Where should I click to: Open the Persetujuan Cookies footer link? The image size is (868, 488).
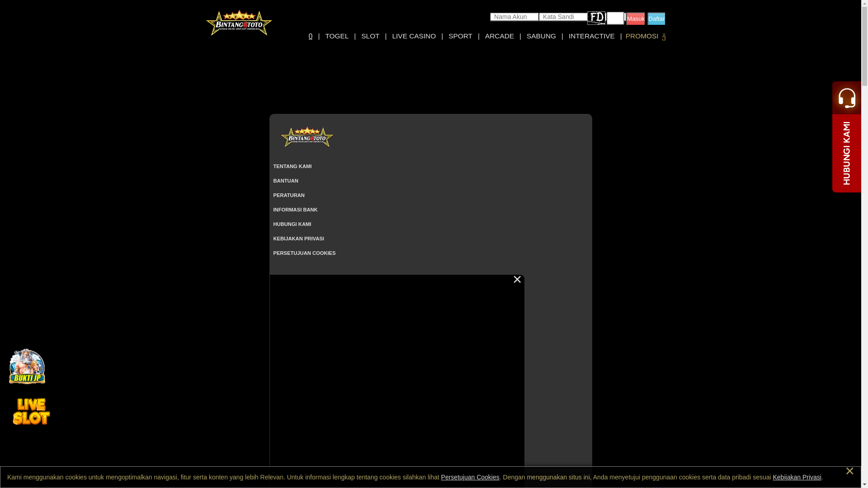[x=304, y=253]
